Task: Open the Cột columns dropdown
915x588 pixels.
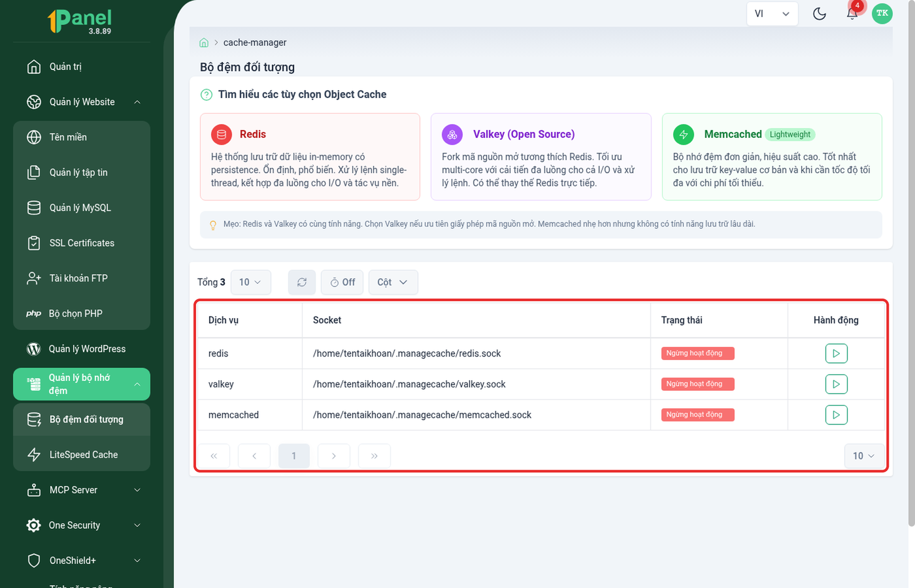Action: [x=393, y=282]
